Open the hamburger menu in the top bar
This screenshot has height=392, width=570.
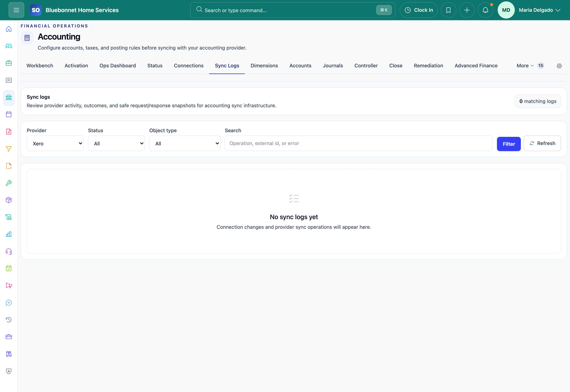pyautogui.click(x=16, y=10)
